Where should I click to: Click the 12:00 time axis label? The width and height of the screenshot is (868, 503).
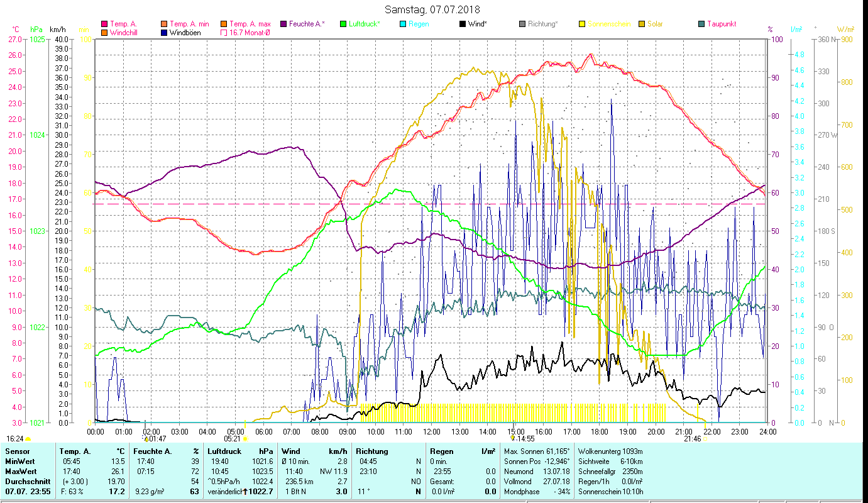coord(432,431)
